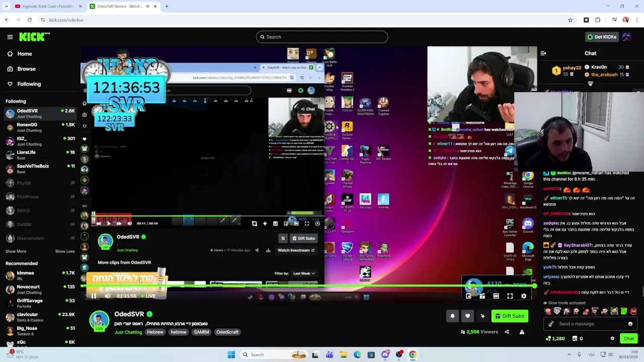The height and width of the screenshot is (362, 644).
Task: Click Show More under Following
Action: point(16,251)
